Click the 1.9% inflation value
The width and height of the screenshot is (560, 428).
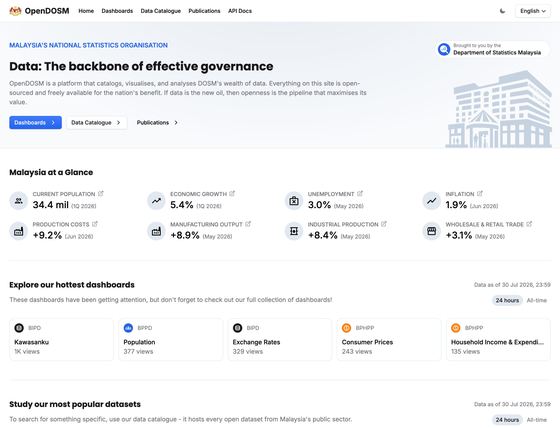pyautogui.click(x=456, y=205)
